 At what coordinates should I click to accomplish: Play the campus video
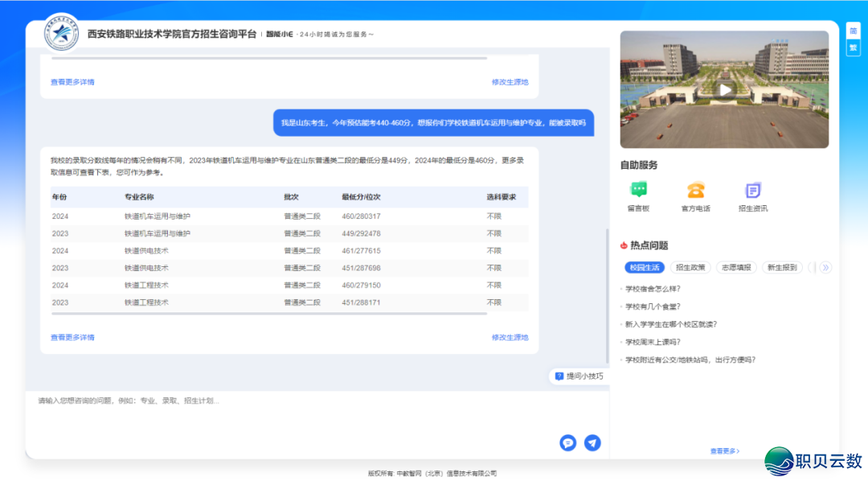[725, 90]
